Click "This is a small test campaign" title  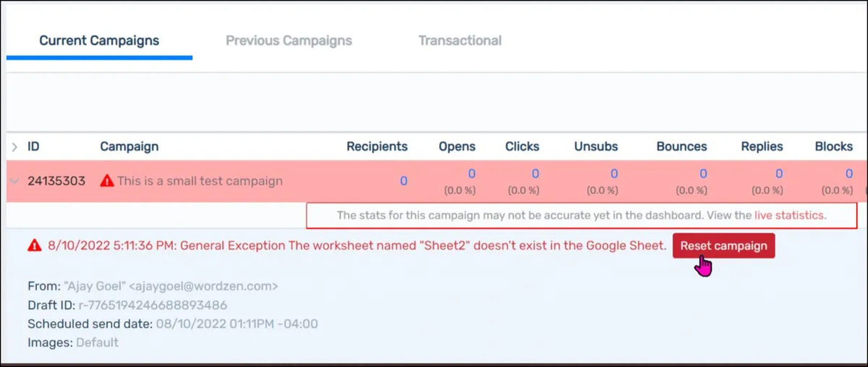coord(200,181)
